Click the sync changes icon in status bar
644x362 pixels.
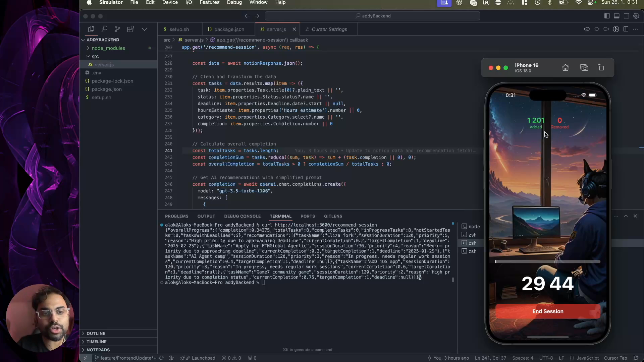[x=161, y=358]
